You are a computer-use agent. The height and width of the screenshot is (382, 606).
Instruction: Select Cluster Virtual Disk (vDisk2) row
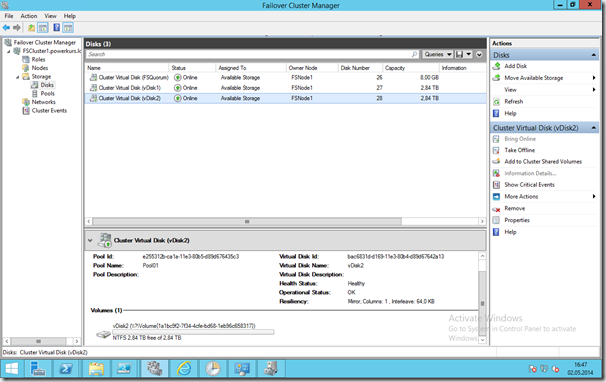pyautogui.click(x=285, y=98)
